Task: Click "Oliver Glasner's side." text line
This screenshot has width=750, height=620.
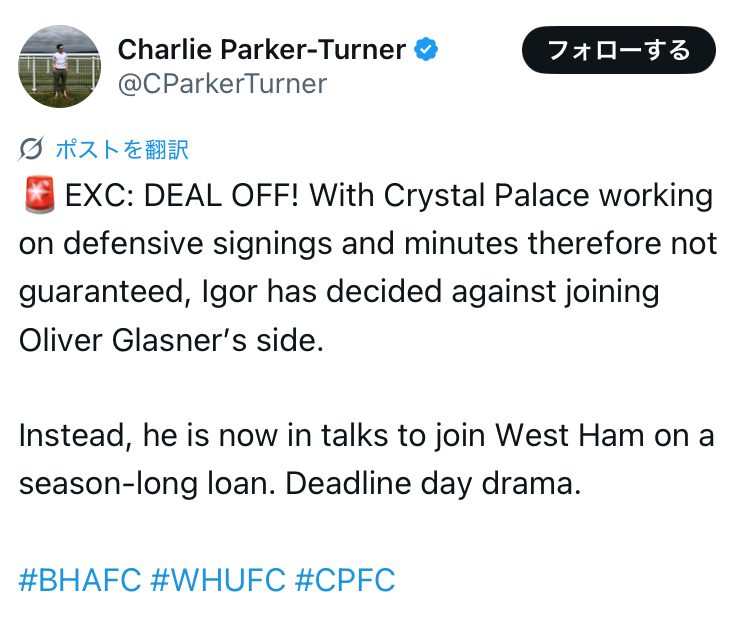Action: [171, 340]
